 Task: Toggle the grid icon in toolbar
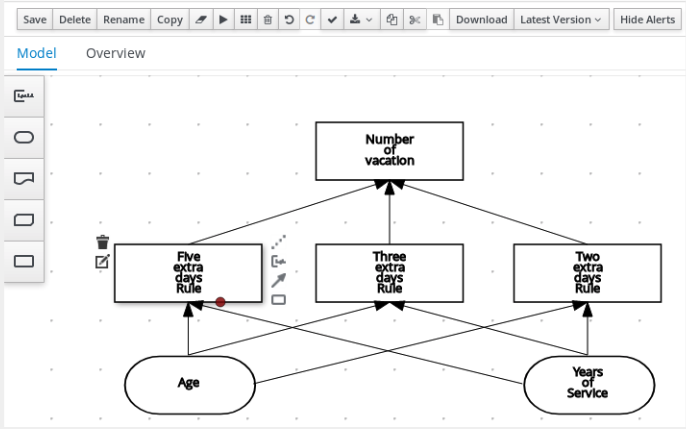(x=245, y=20)
